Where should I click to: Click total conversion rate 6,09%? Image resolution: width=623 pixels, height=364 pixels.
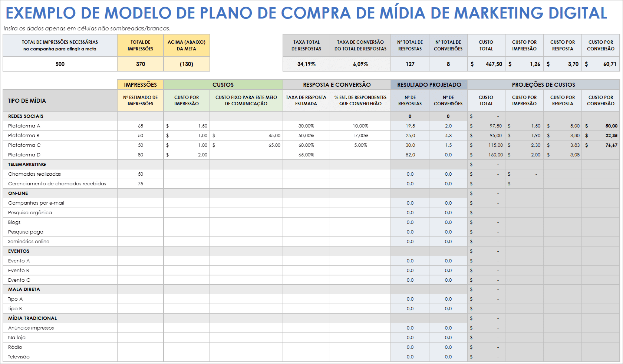pyautogui.click(x=360, y=64)
